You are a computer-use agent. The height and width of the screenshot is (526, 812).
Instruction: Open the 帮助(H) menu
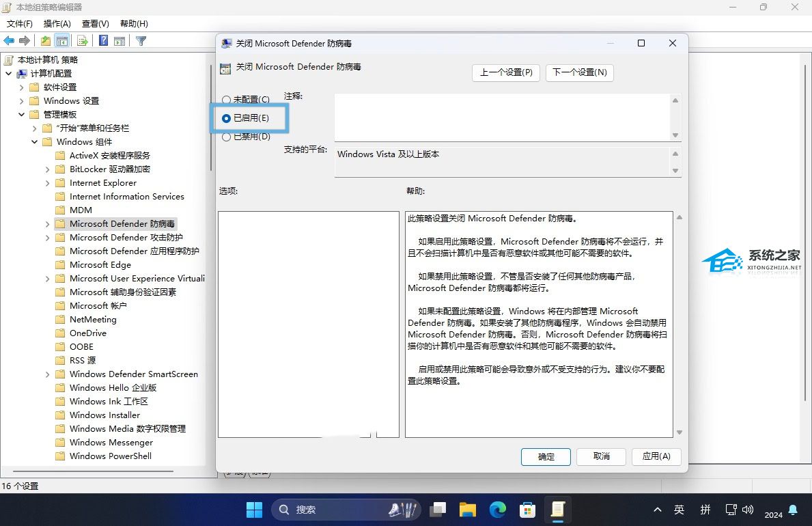click(x=134, y=24)
